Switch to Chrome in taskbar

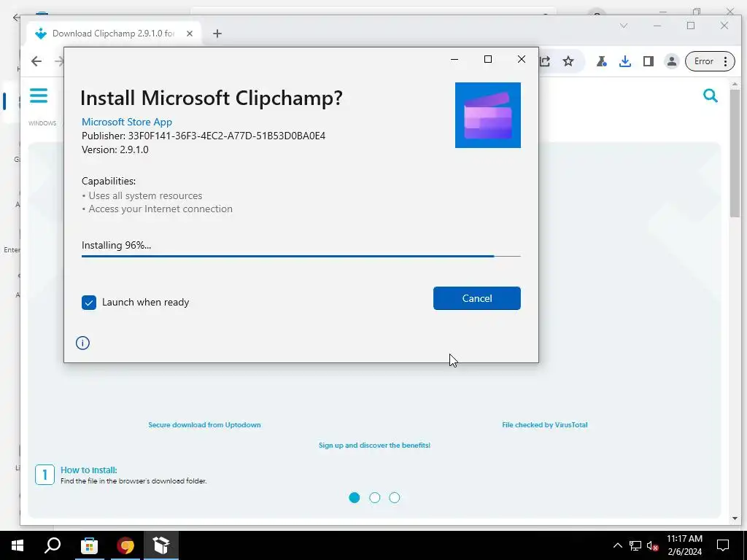(125, 545)
